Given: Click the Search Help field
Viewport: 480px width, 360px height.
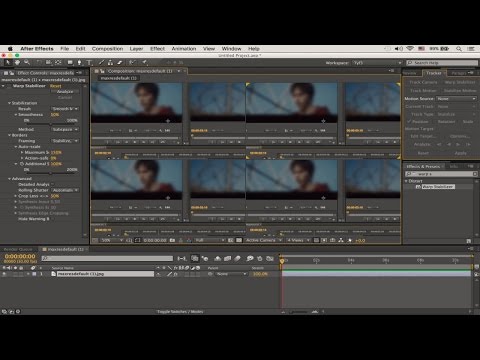Looking at the screenshot, I should coord(442,63).
